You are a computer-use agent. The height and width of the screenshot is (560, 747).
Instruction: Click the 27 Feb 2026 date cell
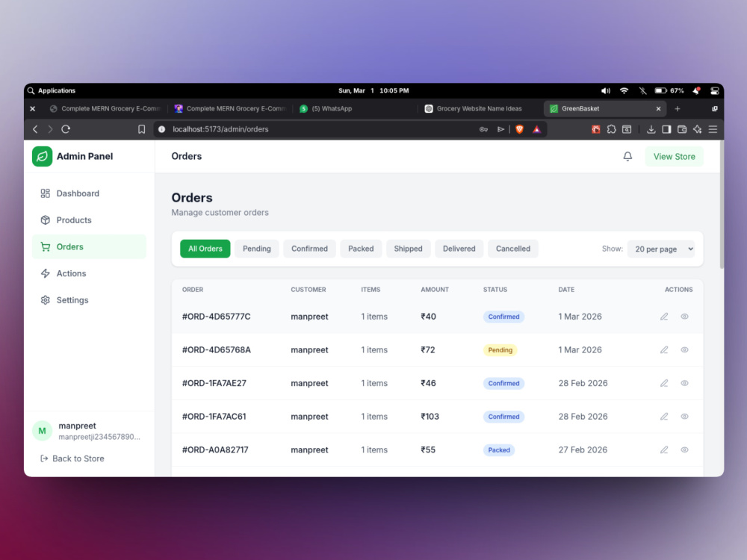click(583, 450)
